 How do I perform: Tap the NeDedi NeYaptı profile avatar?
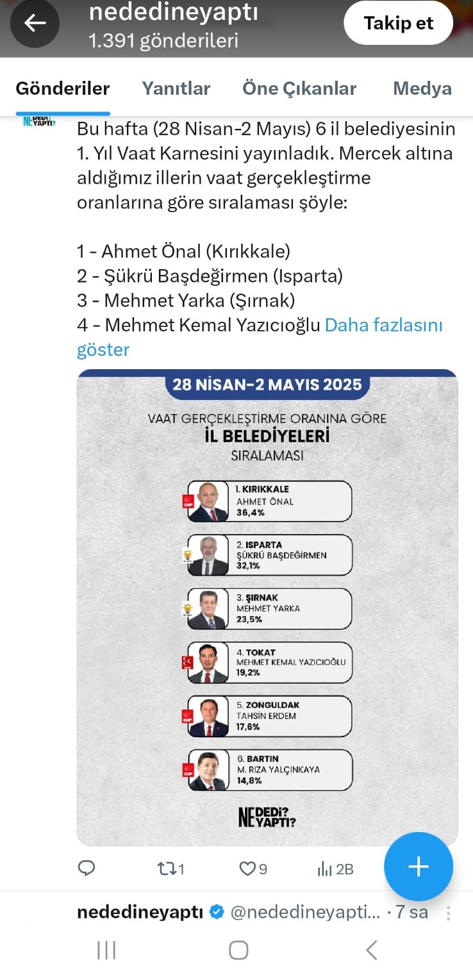tap(39, 120)
